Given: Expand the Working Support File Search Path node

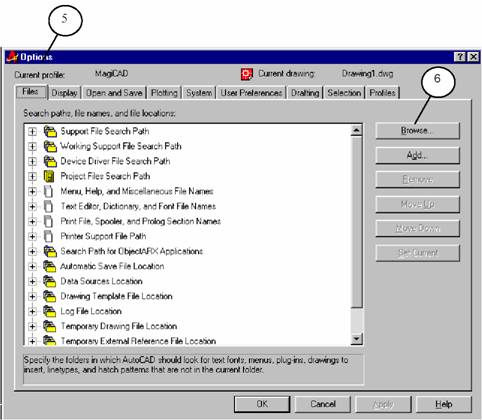Looking at the screenshot, I should click(32, 146).
